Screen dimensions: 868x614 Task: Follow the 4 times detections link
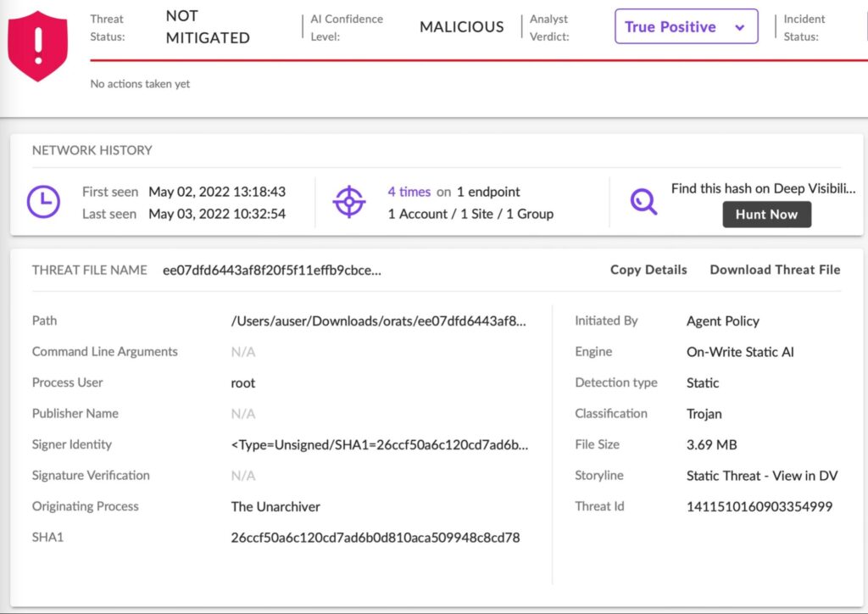(x=409, y=192)
